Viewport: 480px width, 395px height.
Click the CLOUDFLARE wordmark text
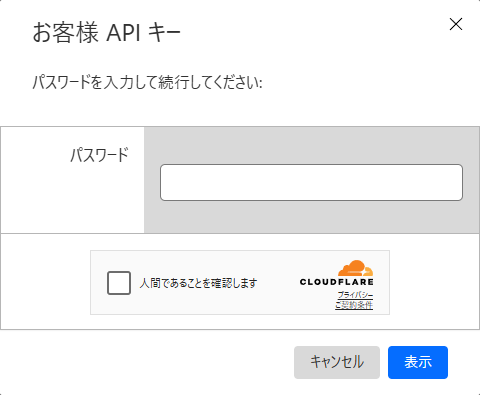[x=337, y=282]
